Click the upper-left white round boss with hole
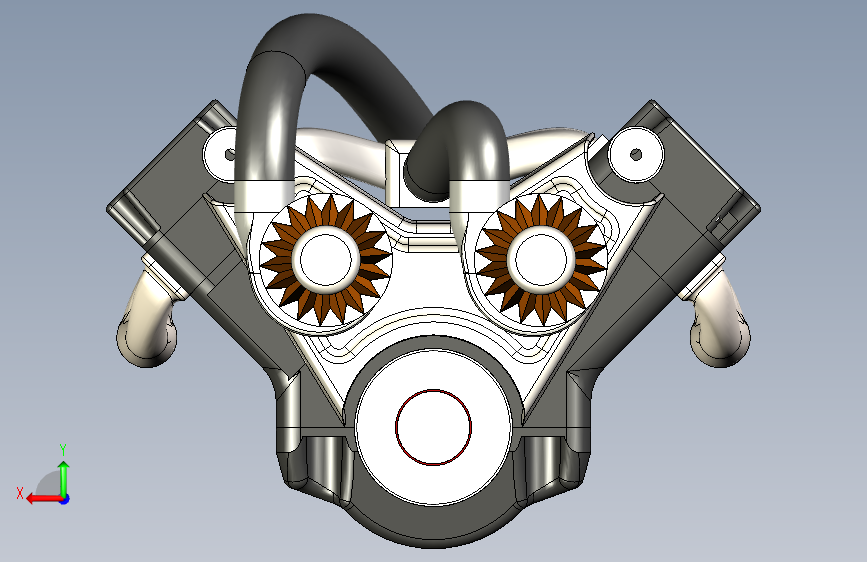This screenshot has width=867, height=562. (221, 154)
